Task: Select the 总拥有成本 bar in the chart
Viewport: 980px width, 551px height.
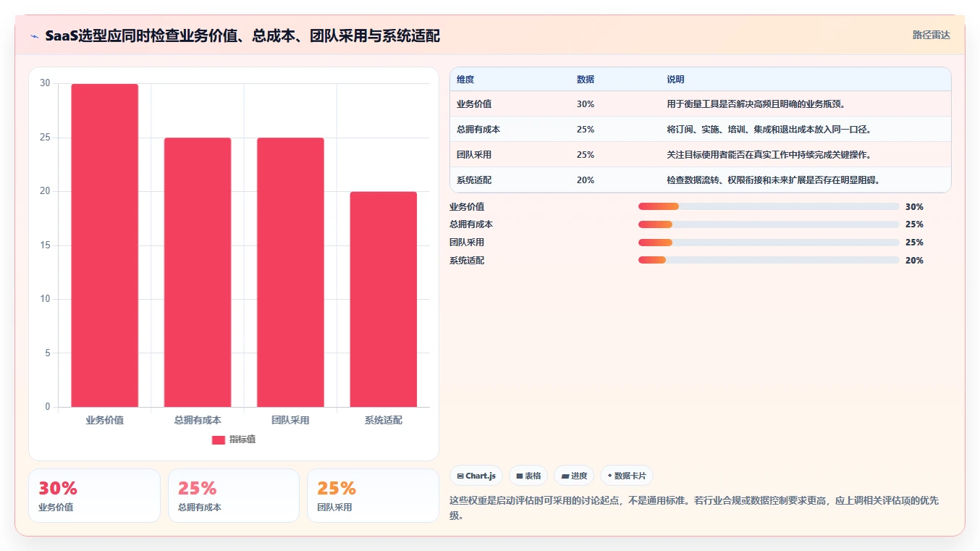Action: (198, 272)
